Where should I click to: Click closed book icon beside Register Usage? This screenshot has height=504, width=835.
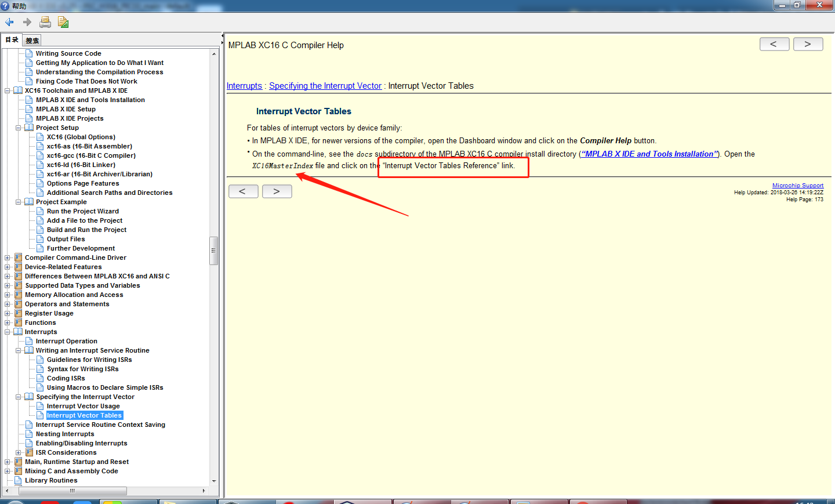[x=18, y=313]
